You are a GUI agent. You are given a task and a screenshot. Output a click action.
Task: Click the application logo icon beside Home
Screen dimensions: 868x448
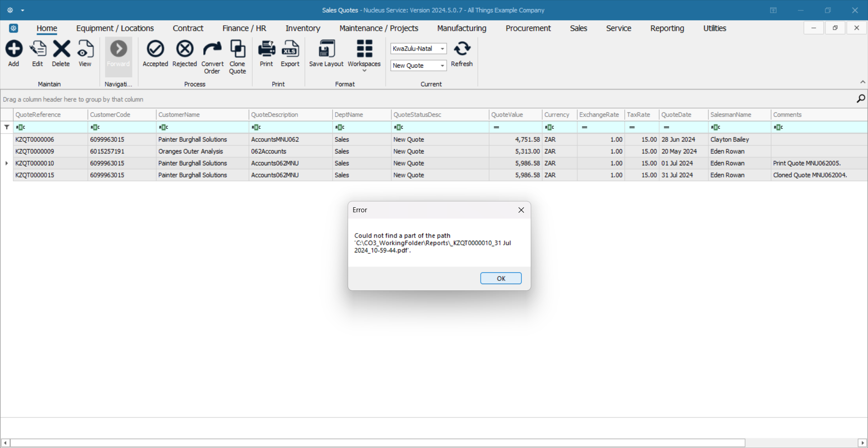[x=14, y=28]
